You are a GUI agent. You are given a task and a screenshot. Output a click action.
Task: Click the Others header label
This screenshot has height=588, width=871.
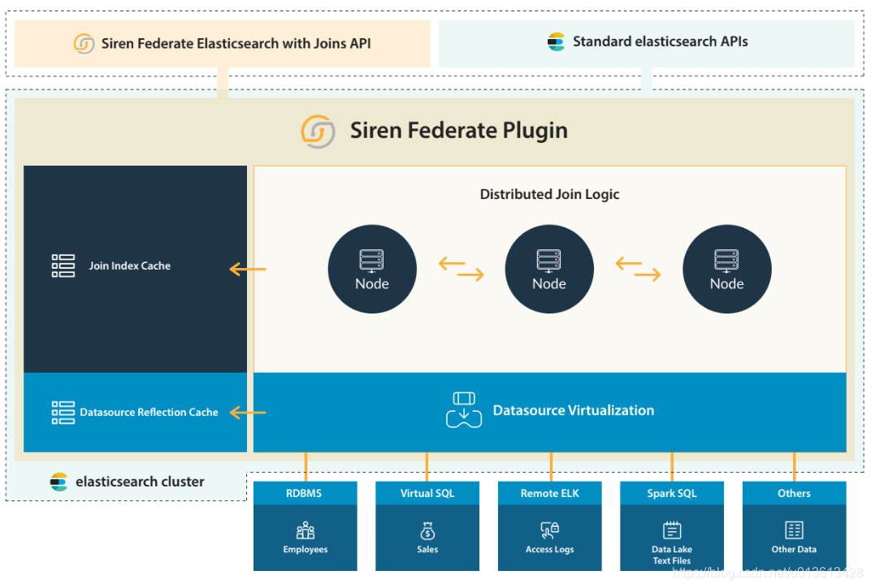coord(794,493)
